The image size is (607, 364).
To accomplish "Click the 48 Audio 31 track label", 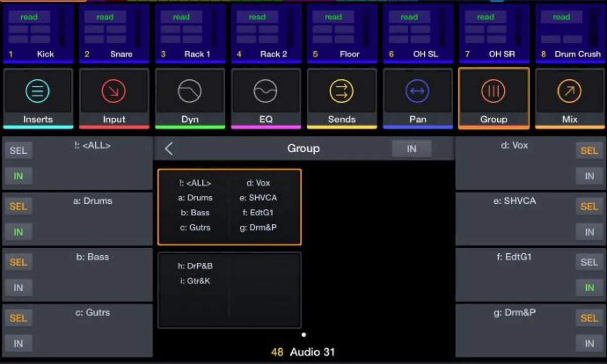I will (x=303, y=352).
